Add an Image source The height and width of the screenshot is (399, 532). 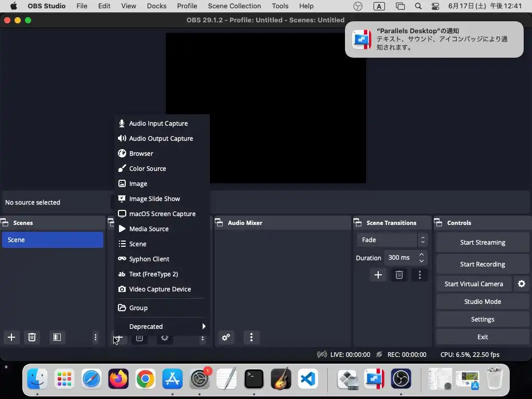pyautogui.click(x=162, y=183)
